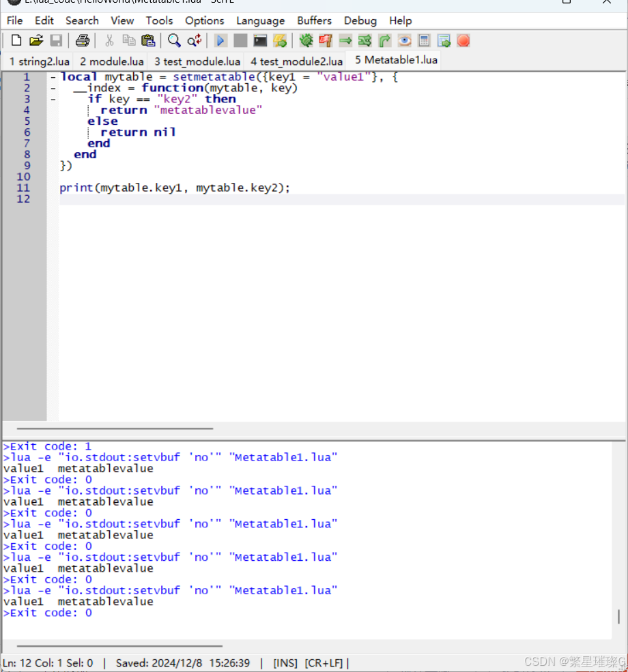Toggle the Replace tool icon
This screenshot has width=628, height=672.
coord(194,40)
